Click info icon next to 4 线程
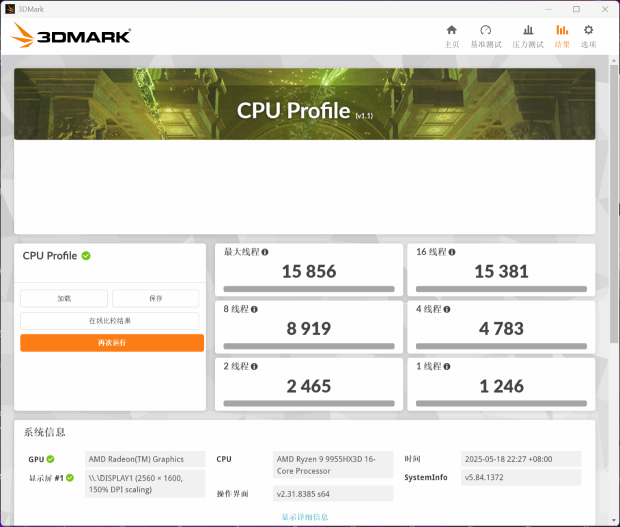Image resolution: width=620 pixels, height=527 pixels. click(x=447, y=309)
